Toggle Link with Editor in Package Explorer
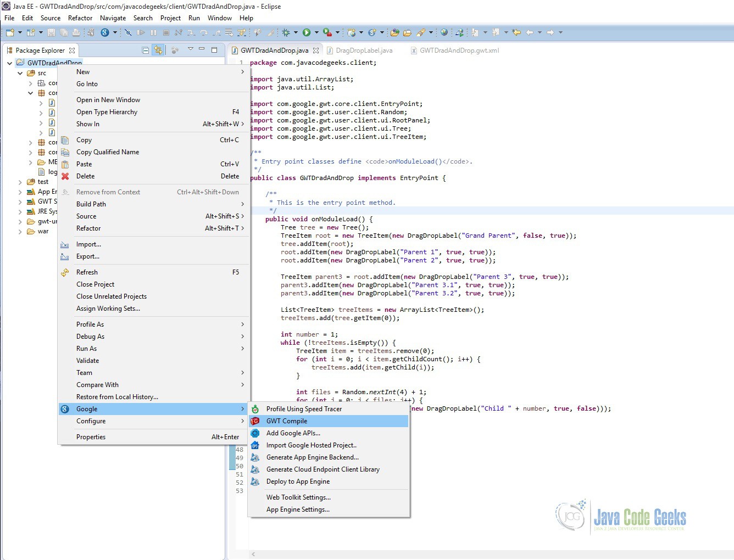This screenshot has width=734, height=560. pyautogui.click(x=158, y=49)
